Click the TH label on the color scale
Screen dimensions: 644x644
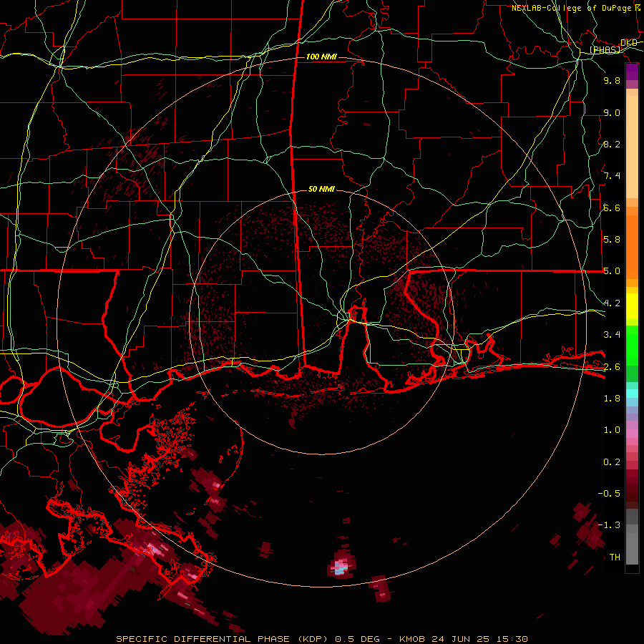click(x=615, y=557)
